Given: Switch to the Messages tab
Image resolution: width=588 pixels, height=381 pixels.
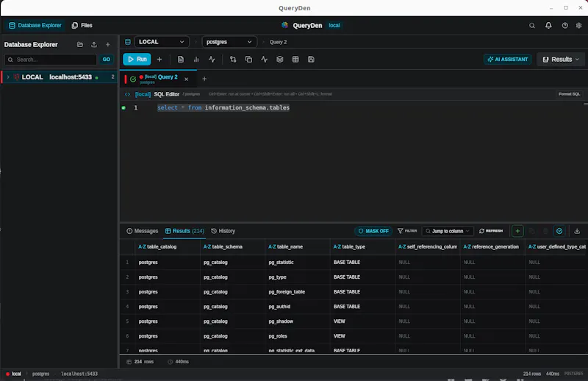Looking at the screenshot, I should click(143, 231).
